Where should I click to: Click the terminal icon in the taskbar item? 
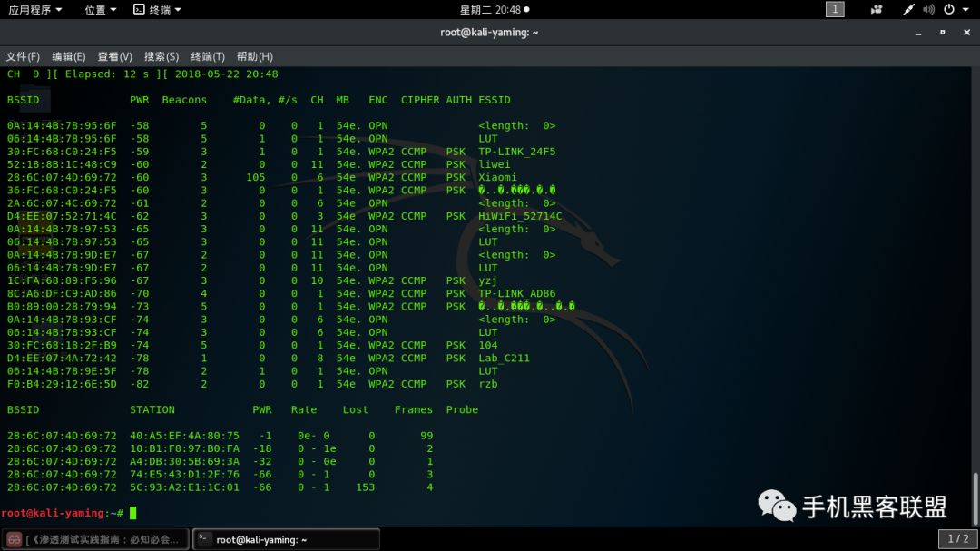pyautogui.click(x=203, y=538)
